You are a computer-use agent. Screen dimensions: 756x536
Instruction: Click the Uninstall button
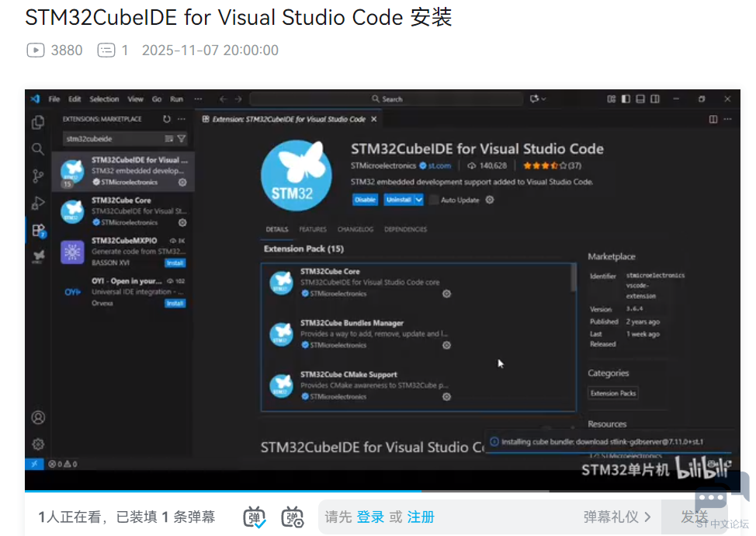click(x=399, y=200)
